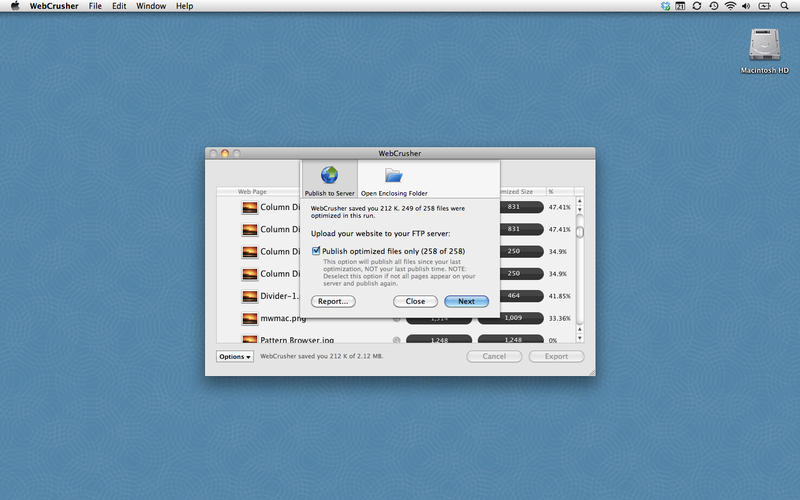Select the mwmac.png file name
This screenshot has height=500, width=800.
[x=283, y=318]
